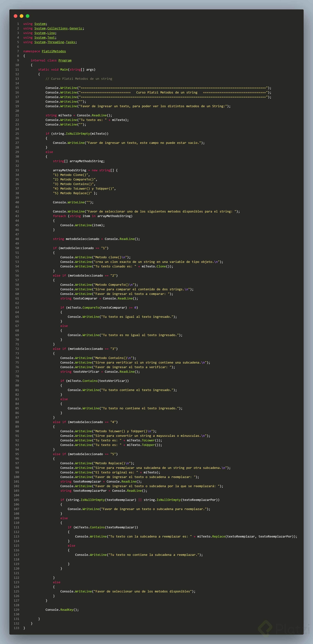Click string '2) Metodo CompareTo()'
The width and height of the screenshot is (313, 644).
[x=74, y=179]
